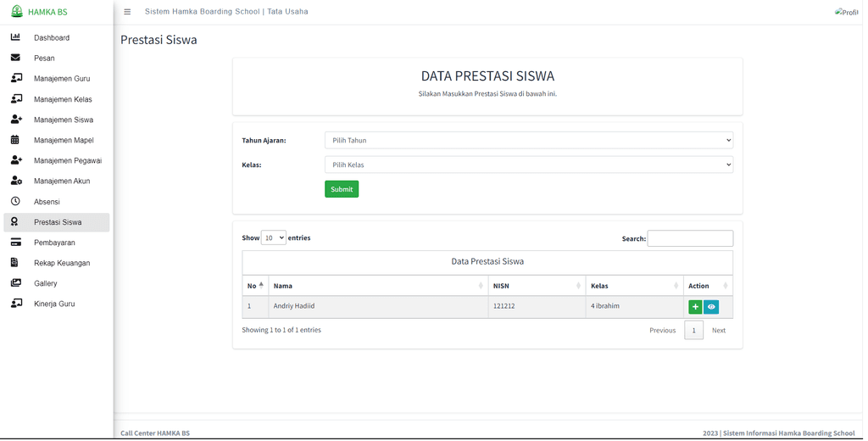The height and width of the screenshot is (441, 868).
Task: Open Manajemen Siswa menu item
Action: point(57,120)
